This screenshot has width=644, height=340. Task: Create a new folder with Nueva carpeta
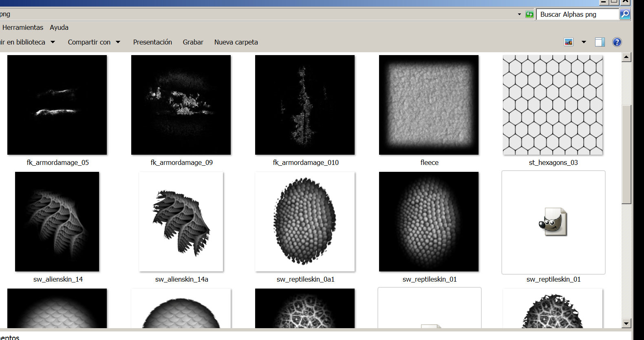tap(236, 42)
